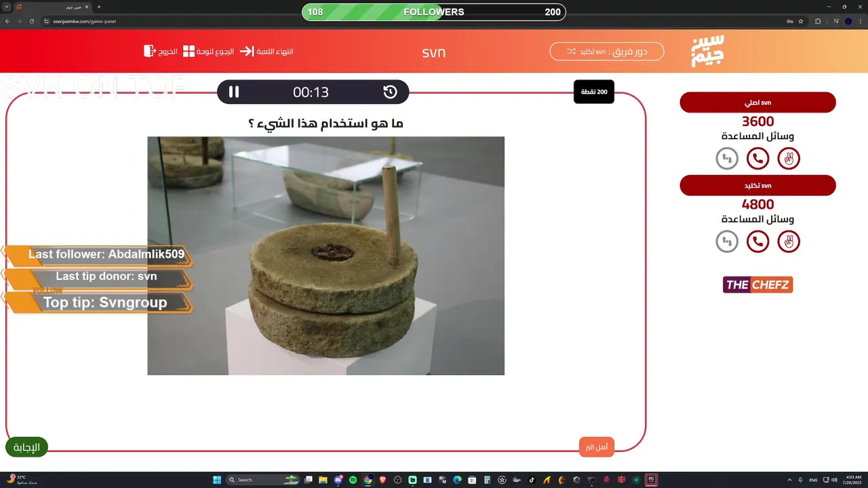Click the team turn pill دور فريق
The width and height of the screenshot is (868, 488).
[x=607, y=52]
